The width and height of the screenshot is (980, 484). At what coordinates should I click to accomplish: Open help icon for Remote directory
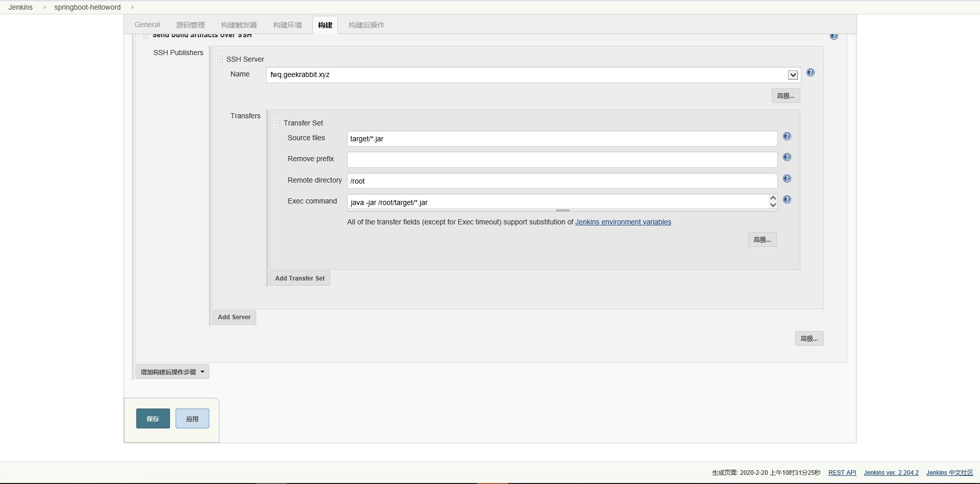[x=787, y=179]
